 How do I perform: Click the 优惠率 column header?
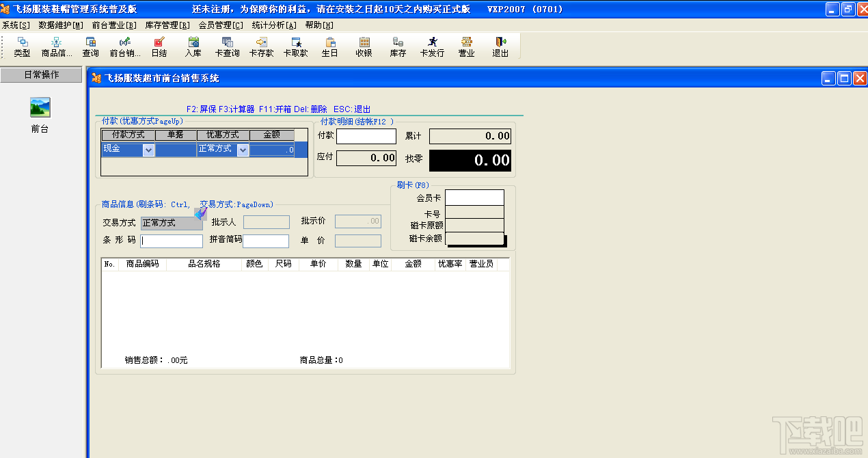(x=450, y=264)
